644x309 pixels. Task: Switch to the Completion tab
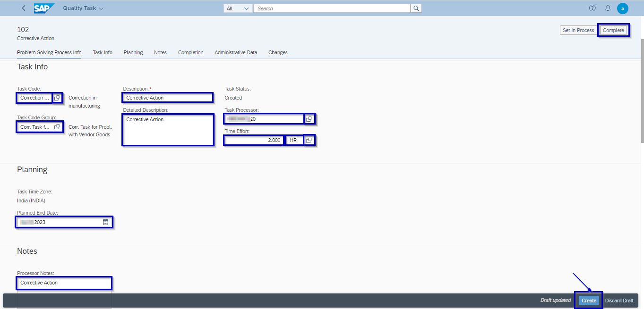pos(190,52)
